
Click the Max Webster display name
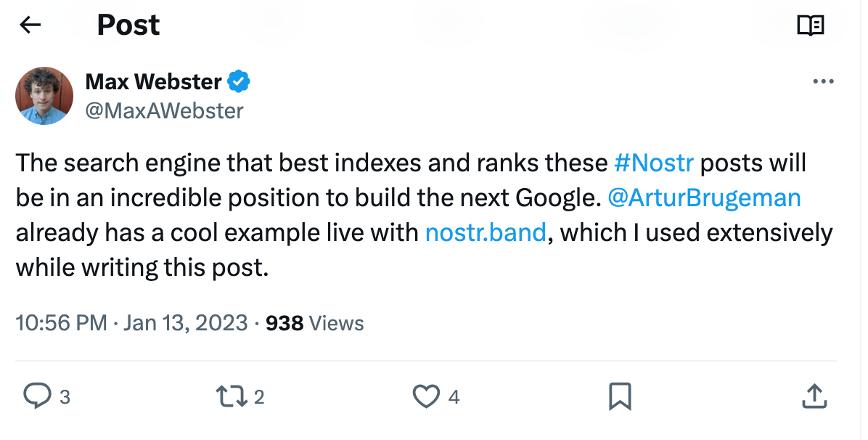point(153,81)
